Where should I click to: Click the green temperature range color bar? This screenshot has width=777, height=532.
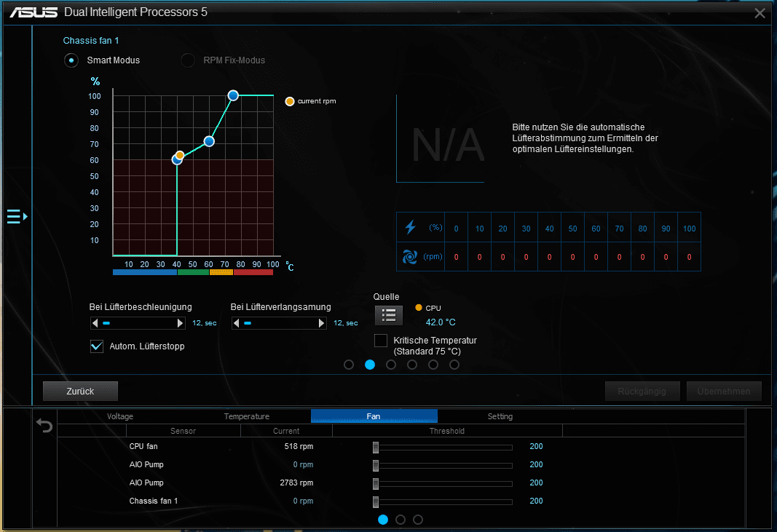pyautogui.click(x=193, y=272)
